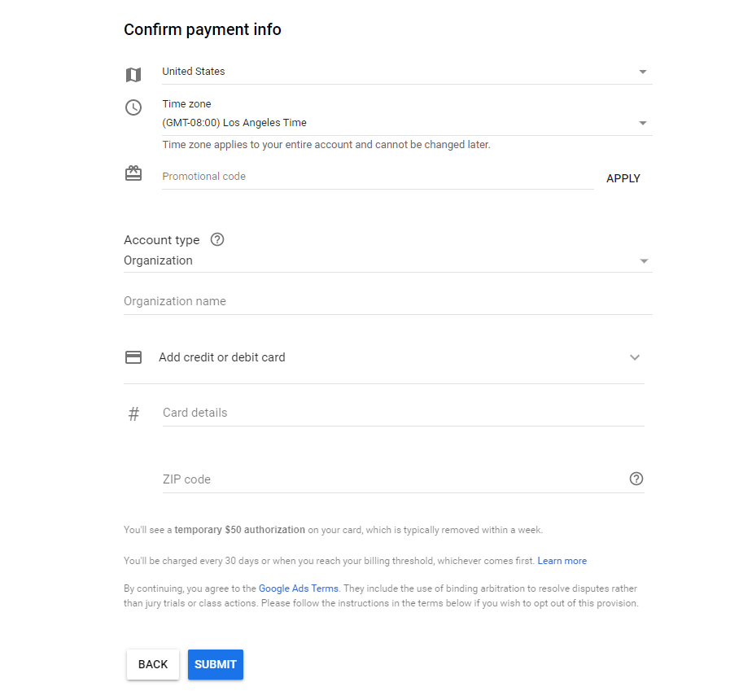Open the Learn more link
Screen dimensions: 752x700
(x=562, y=560)
